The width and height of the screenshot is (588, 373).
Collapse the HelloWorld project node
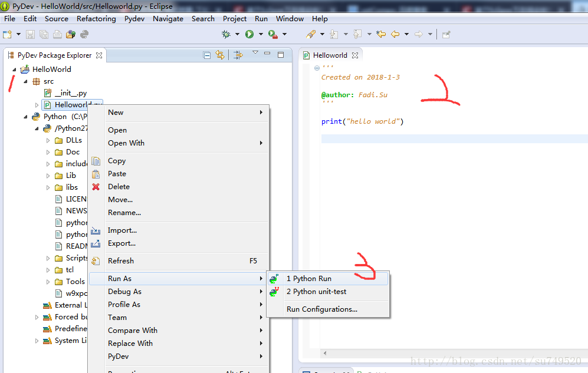tap(14, 70)
